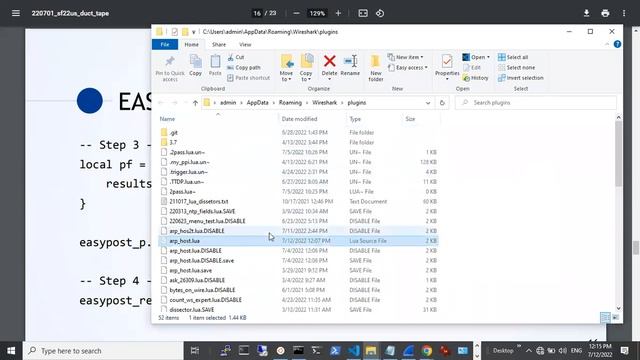Create a New folder

(376, 68)
